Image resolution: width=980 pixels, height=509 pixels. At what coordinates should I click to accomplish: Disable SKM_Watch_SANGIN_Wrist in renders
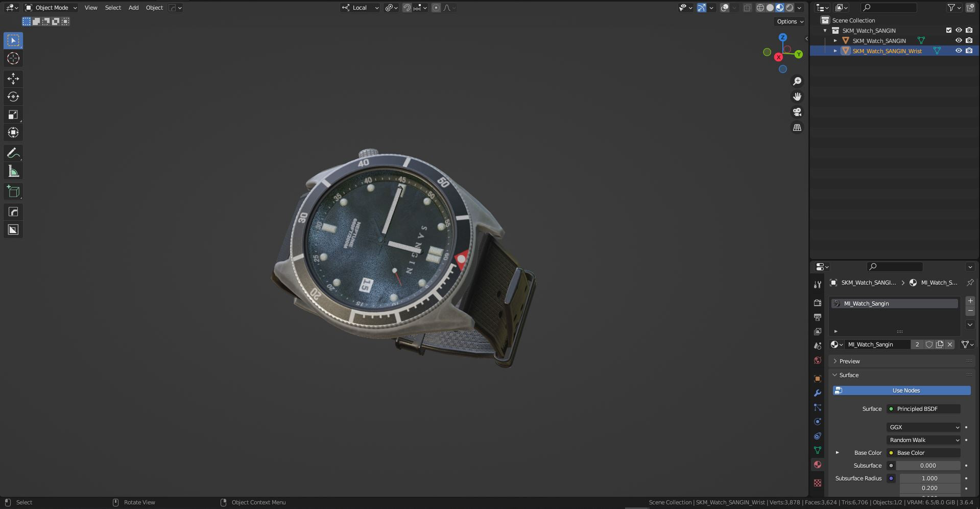tap(969, 51)
